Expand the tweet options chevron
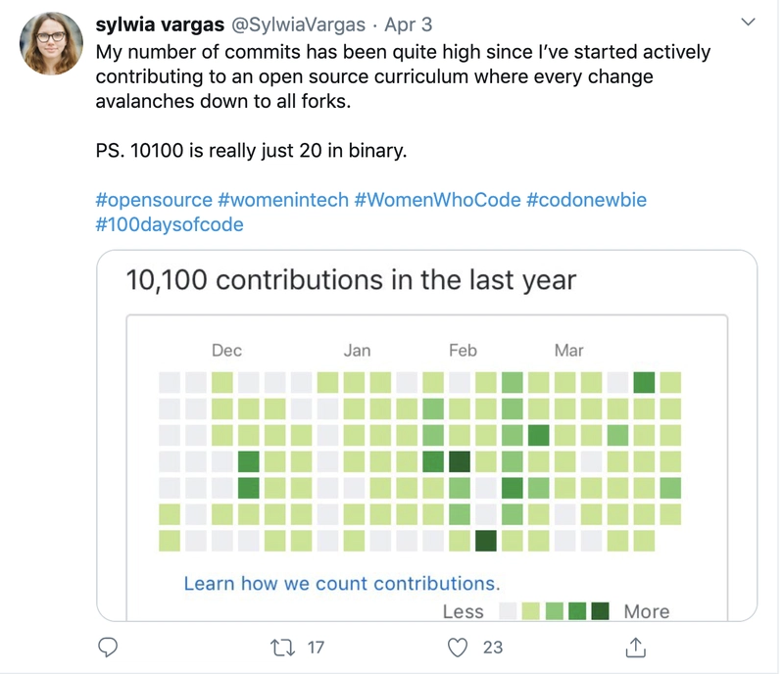784x674 pixels. point(748,22)
